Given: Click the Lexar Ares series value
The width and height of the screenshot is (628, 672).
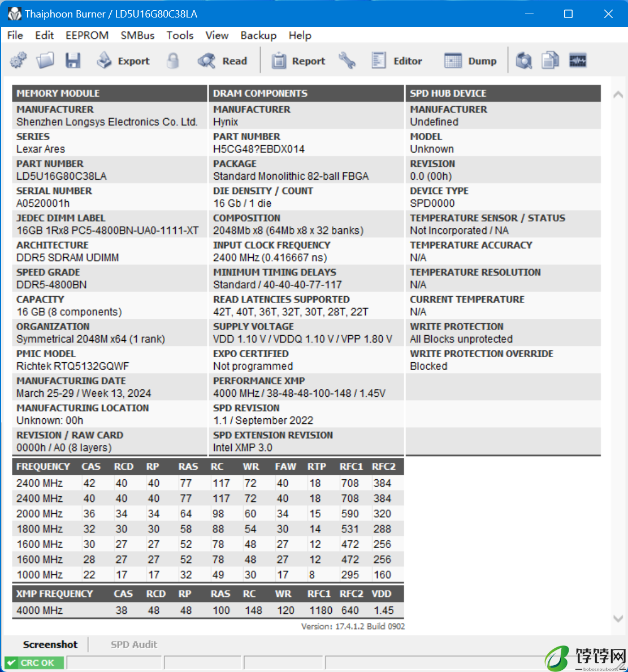Looking at the screenshot, I should [41, 149].
